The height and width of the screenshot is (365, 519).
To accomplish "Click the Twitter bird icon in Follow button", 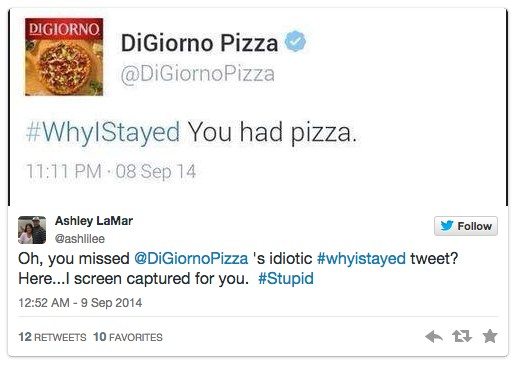I will click(x=447, y=226).
